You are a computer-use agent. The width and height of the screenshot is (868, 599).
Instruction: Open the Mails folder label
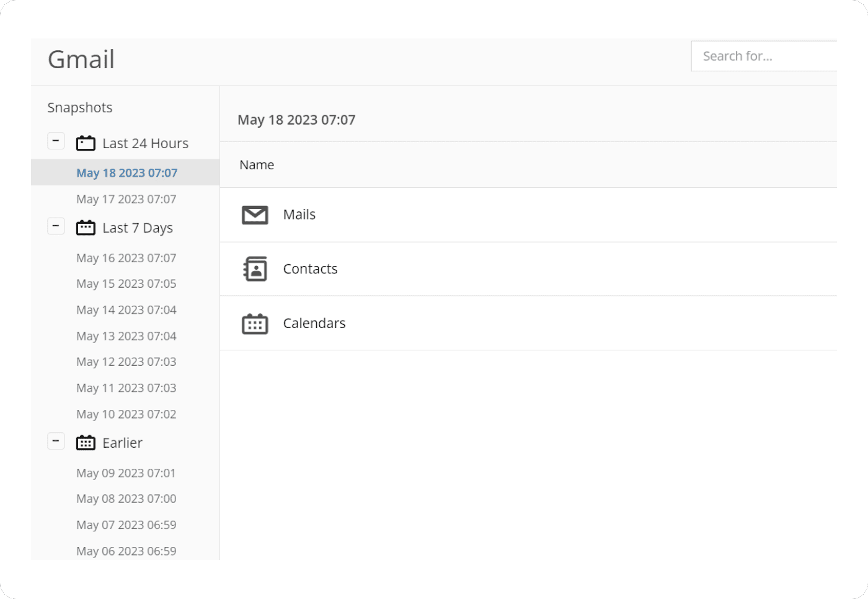click(299, 215)
